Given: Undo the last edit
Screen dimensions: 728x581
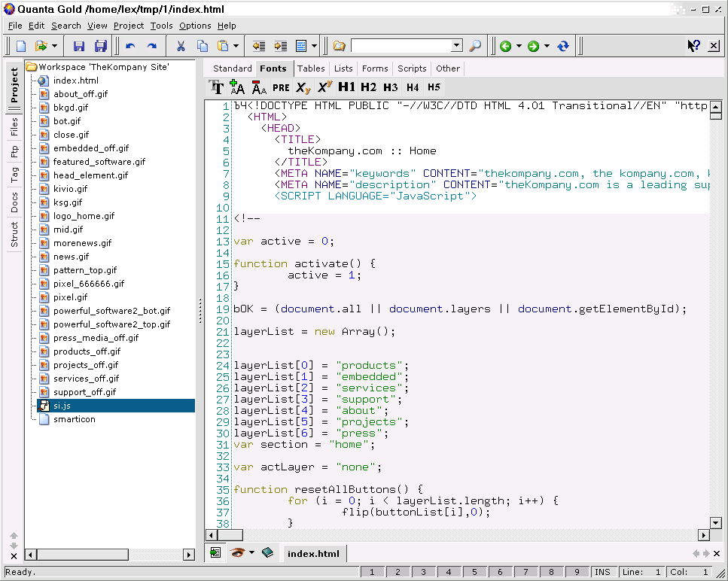Looking at the screenshot, I should (x=130, y=46).
